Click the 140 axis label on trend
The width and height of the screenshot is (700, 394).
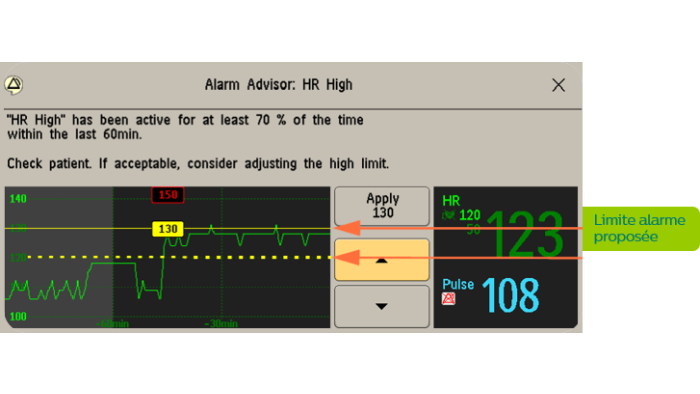tap(18, 199)
